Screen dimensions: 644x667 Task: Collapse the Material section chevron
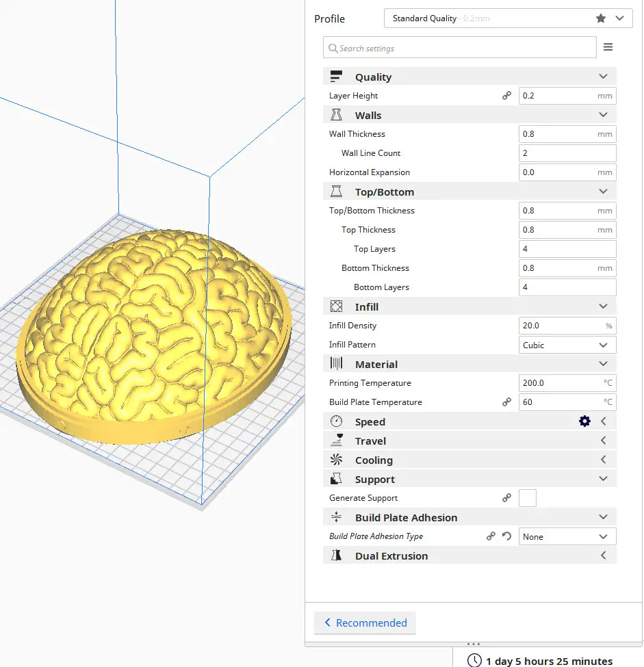[603, 364]
